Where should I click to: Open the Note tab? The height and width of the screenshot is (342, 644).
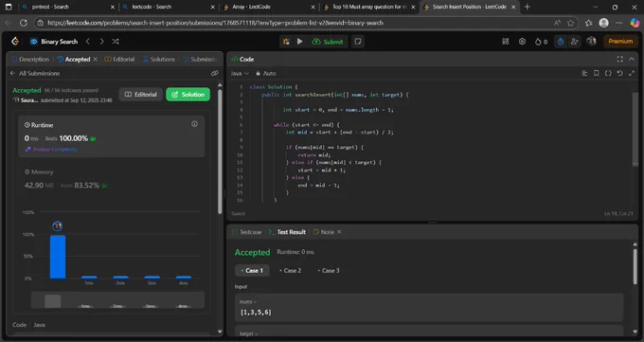(x=324, y=232)
